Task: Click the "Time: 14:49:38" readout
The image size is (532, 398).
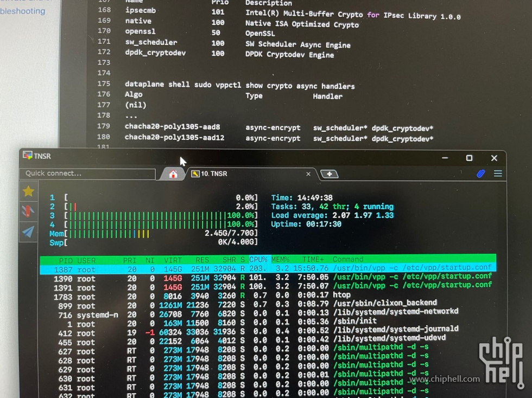Action: tap(302, 197)
